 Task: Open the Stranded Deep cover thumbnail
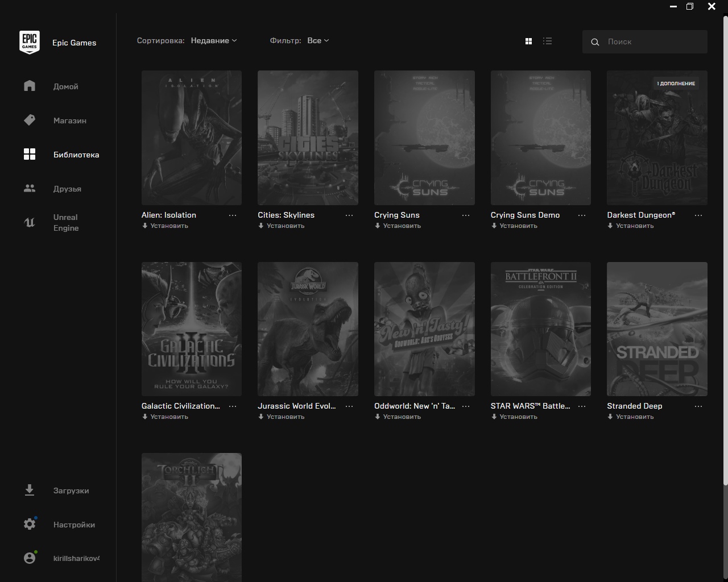click(657, 329)
